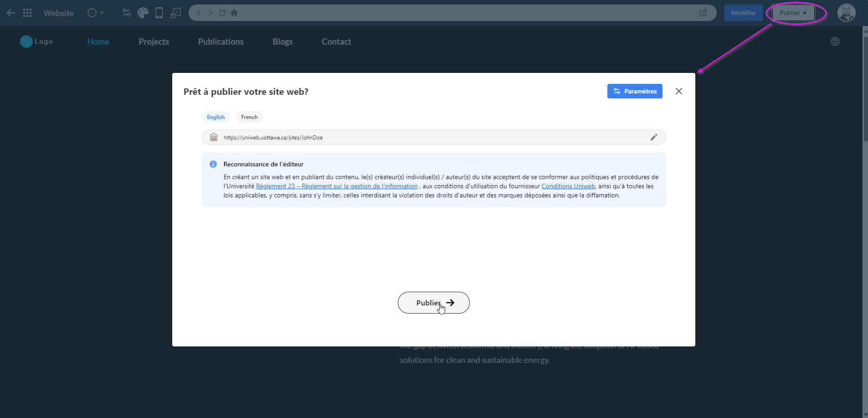Go to preview home page icon
868x418 pixels.
(234, 13)
